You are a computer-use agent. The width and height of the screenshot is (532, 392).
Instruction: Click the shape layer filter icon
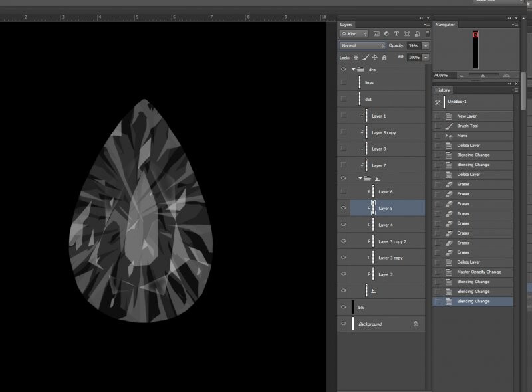[406, 33]
